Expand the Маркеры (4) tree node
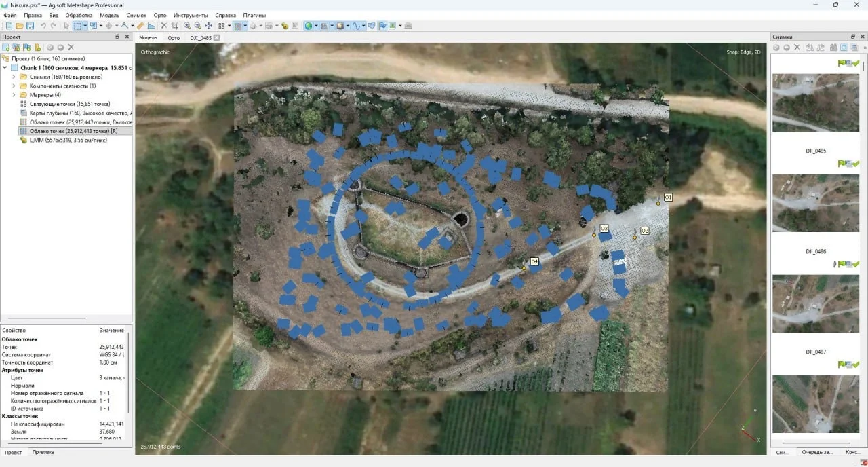868x467 pixels. 14,94
